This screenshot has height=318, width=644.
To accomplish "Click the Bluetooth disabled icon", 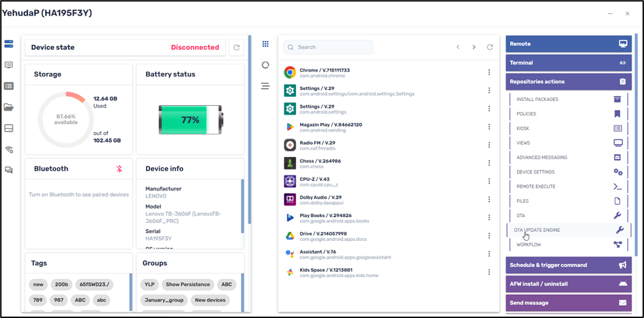I will (119, 169).
